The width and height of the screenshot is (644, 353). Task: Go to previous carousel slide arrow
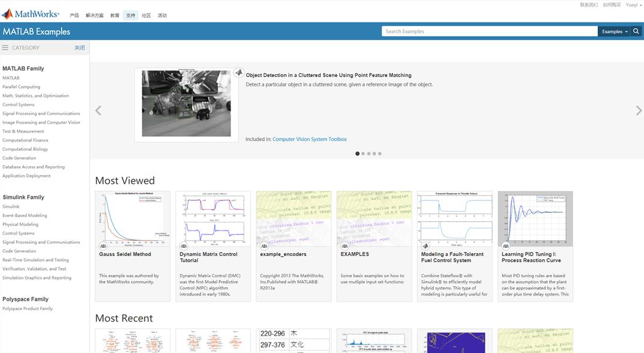pos(98,111)
